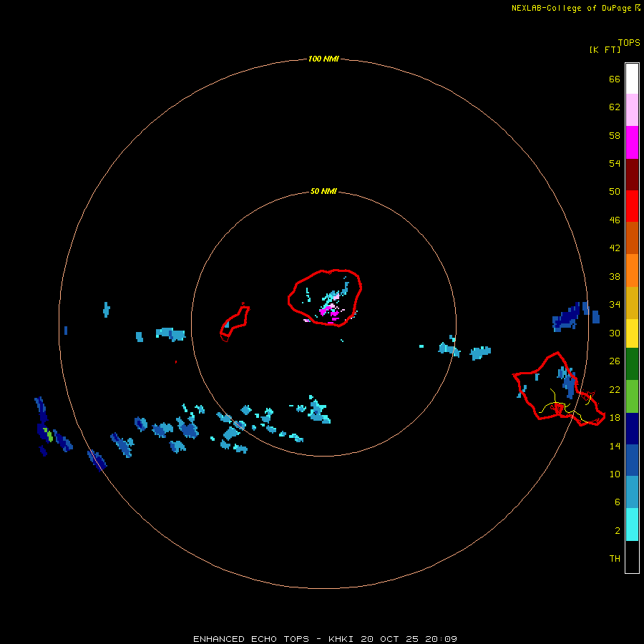
Task: Click the "2" legend label
Action: click(x=618, y=531)
